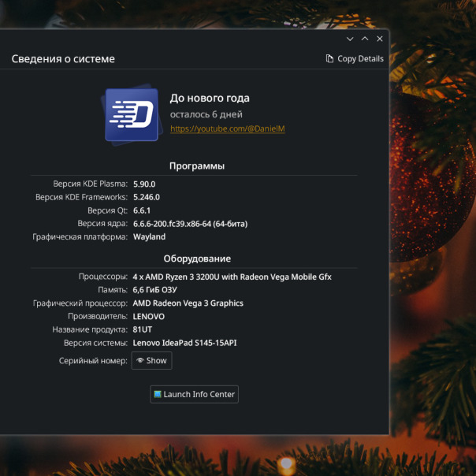Click the Сведения о системе page title
The image size is (476, 476).
tap(63, 58)
